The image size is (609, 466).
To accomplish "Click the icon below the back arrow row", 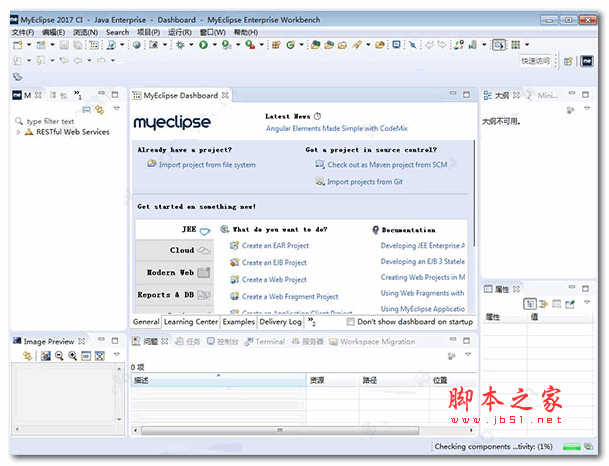I will [x=17, y=77].
